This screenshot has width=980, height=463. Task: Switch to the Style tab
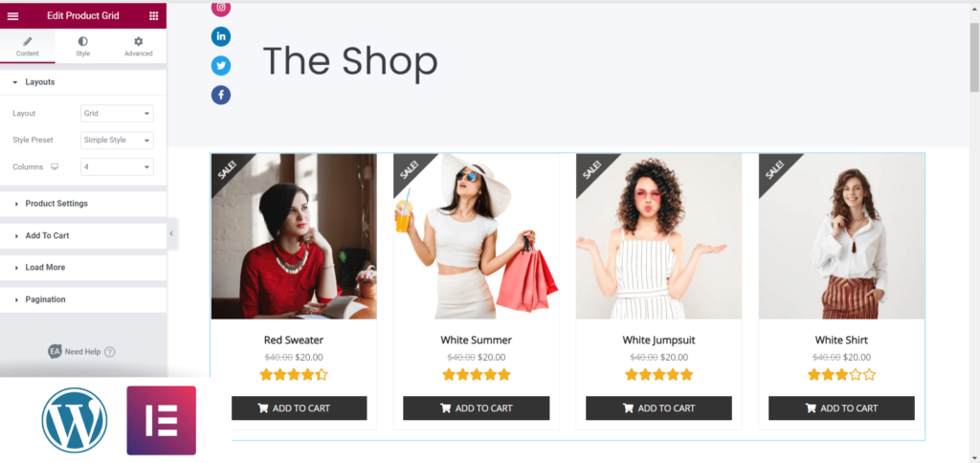[82, 47]
